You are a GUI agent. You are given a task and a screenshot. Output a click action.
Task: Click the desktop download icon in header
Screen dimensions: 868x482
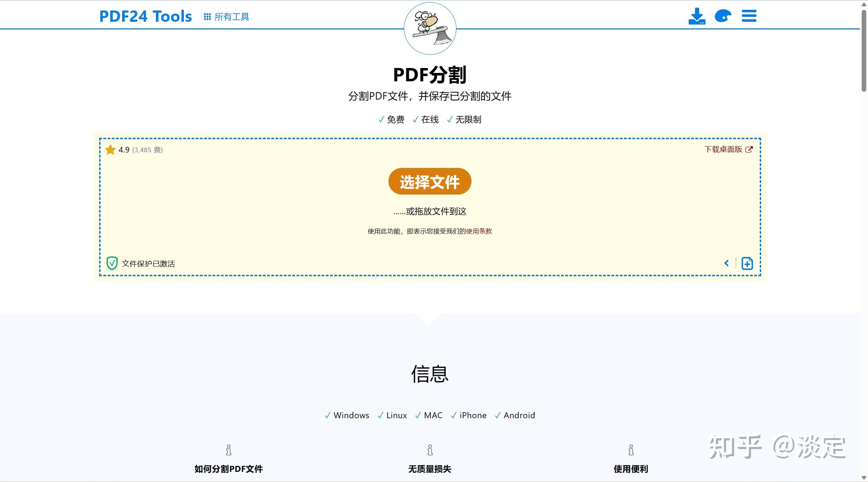[696, 16]
